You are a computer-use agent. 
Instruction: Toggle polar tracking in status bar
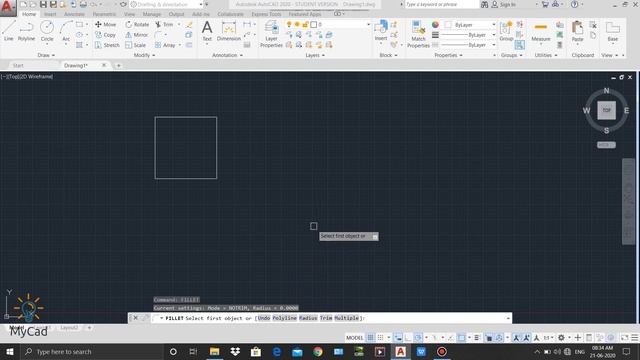click(x=418, y=338)
